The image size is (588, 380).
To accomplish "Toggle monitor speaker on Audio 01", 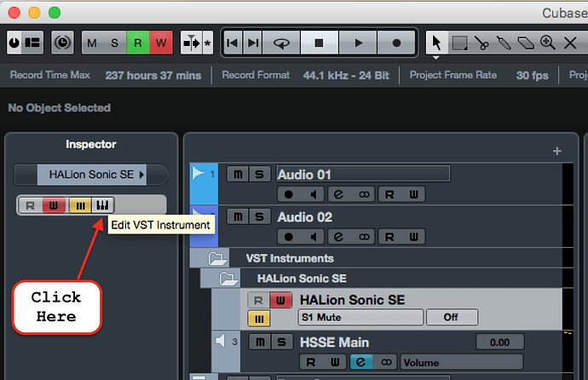I will tap(313, 194).
